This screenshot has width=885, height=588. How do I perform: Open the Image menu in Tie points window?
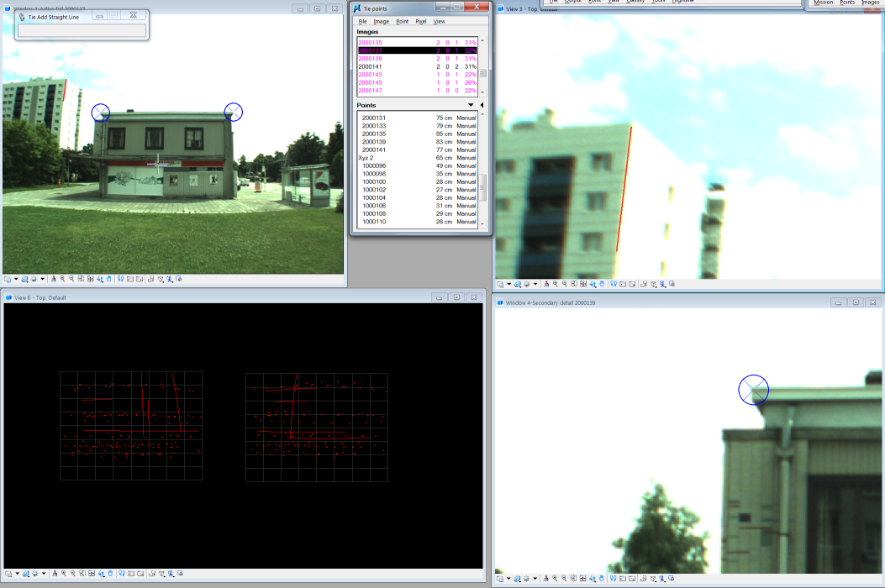pyautogui.click(x=381, y=21)
